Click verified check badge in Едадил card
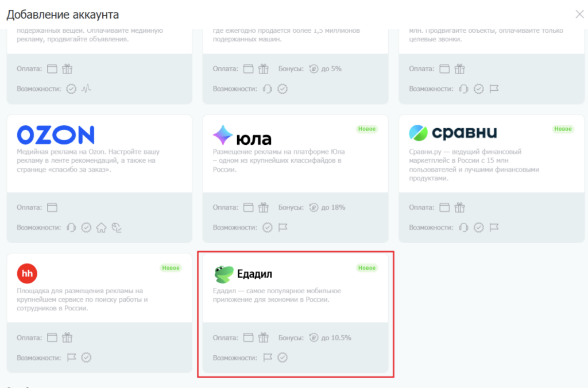Screen dimensions: 588x388 click(283, 358)
